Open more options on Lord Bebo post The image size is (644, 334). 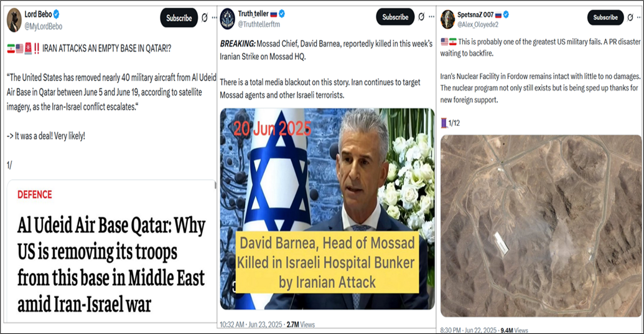pos(214,18)
